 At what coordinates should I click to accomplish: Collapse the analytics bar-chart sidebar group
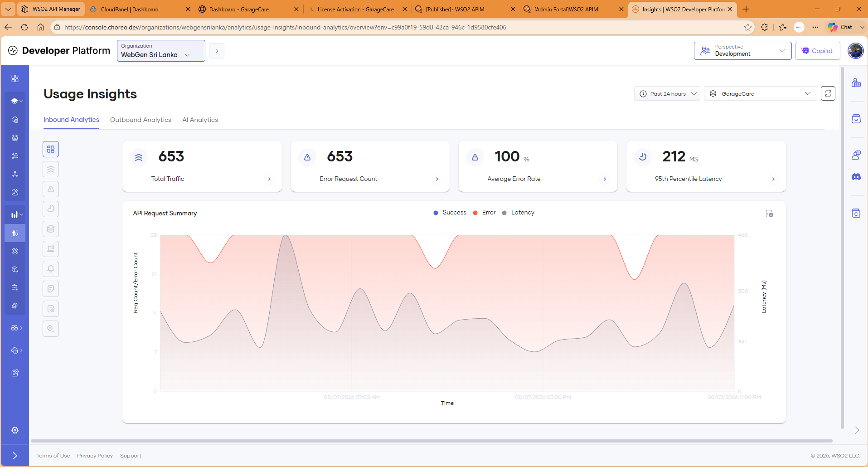pos(17,214)
